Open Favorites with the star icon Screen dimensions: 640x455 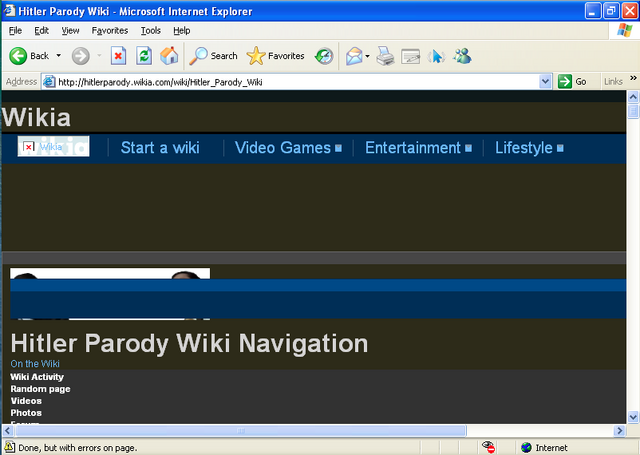point(276,56)
